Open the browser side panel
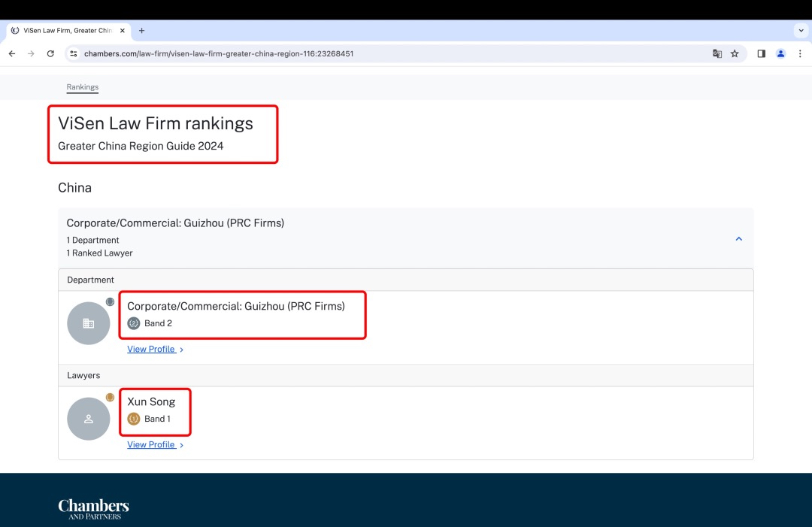Viewport: 812px width, 527px height. [x=761, y=54]
